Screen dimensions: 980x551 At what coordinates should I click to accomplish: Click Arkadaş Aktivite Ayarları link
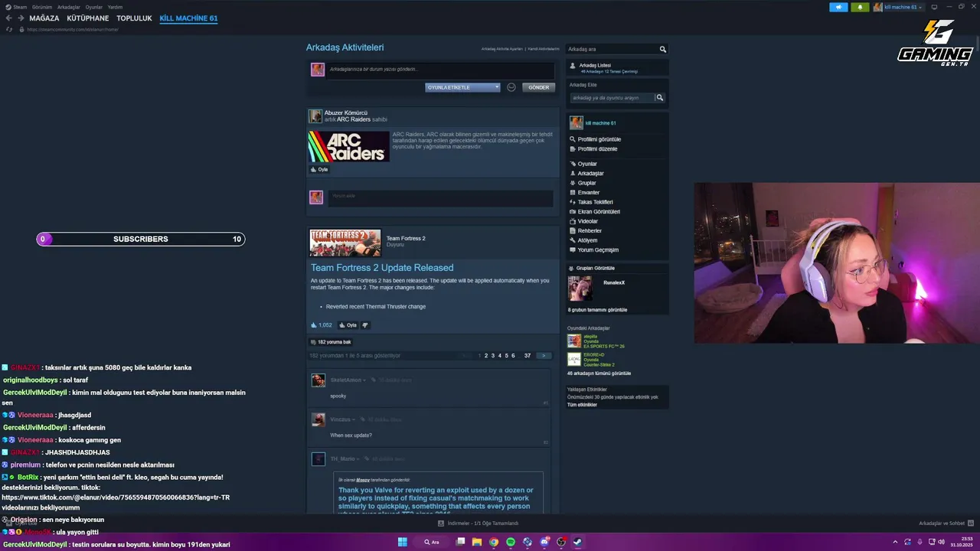pos(502,49)
